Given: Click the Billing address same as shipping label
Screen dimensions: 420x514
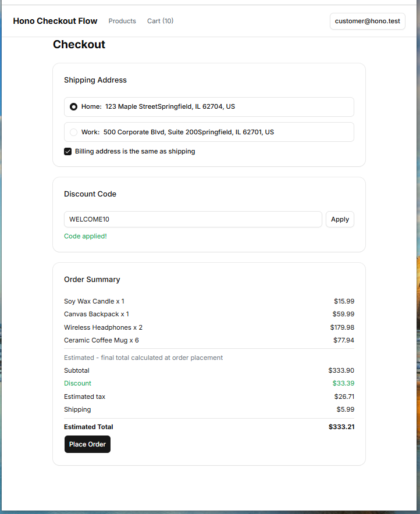Looking at the screenshot, I should [135, 151].
